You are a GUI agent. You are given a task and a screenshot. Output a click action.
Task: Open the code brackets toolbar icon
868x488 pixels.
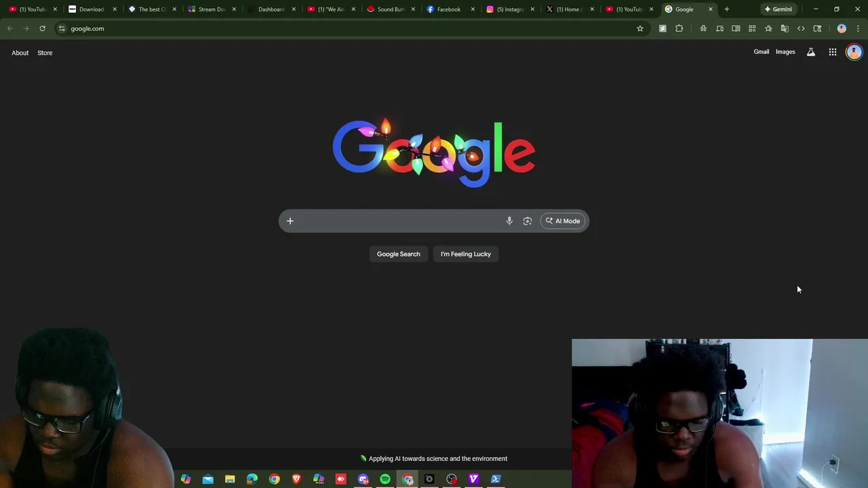801,28
